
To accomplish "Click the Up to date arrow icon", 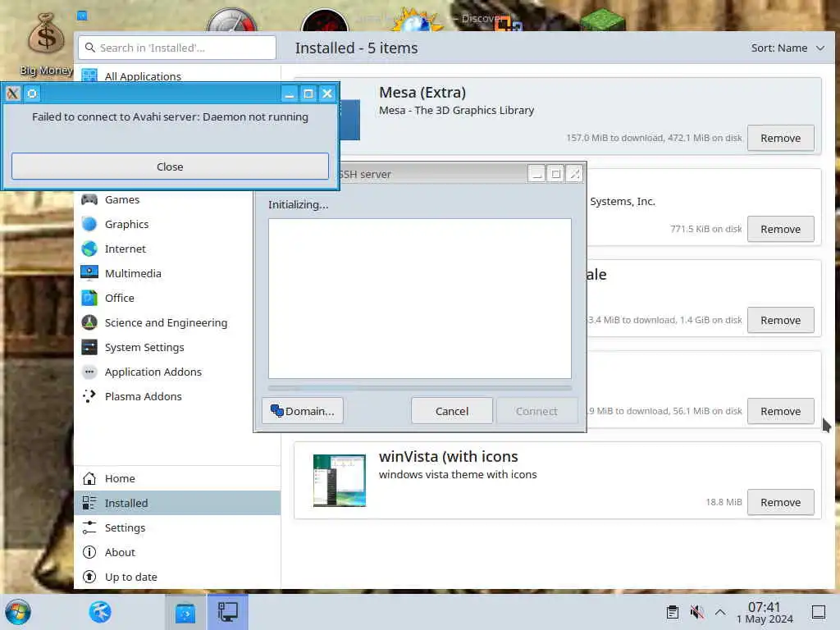I will point(89,577).
